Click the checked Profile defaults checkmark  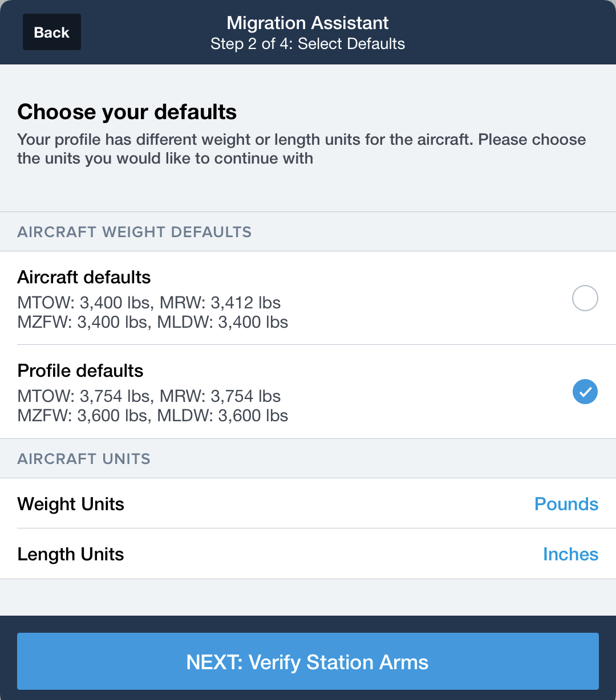(585, 392)
